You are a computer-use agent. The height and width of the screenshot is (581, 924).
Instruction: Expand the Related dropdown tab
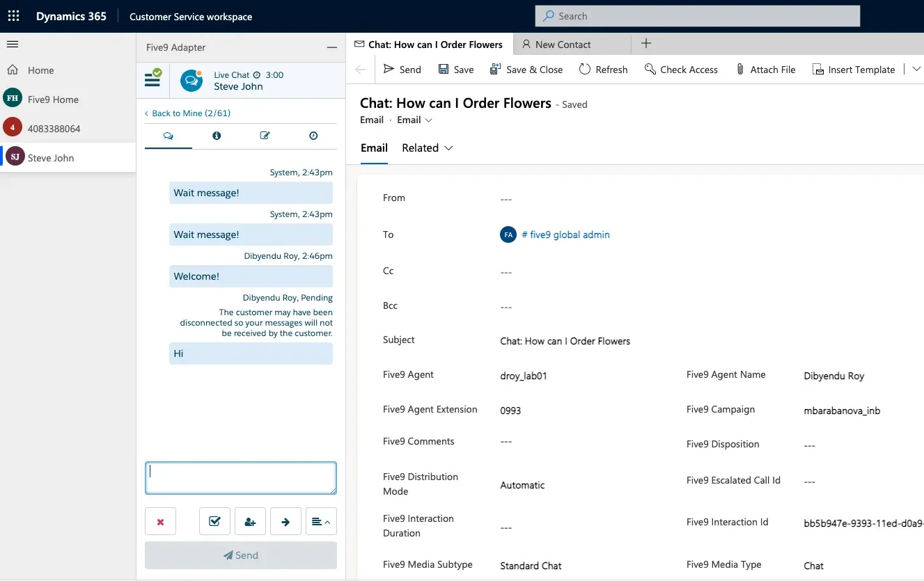point(427,148)
